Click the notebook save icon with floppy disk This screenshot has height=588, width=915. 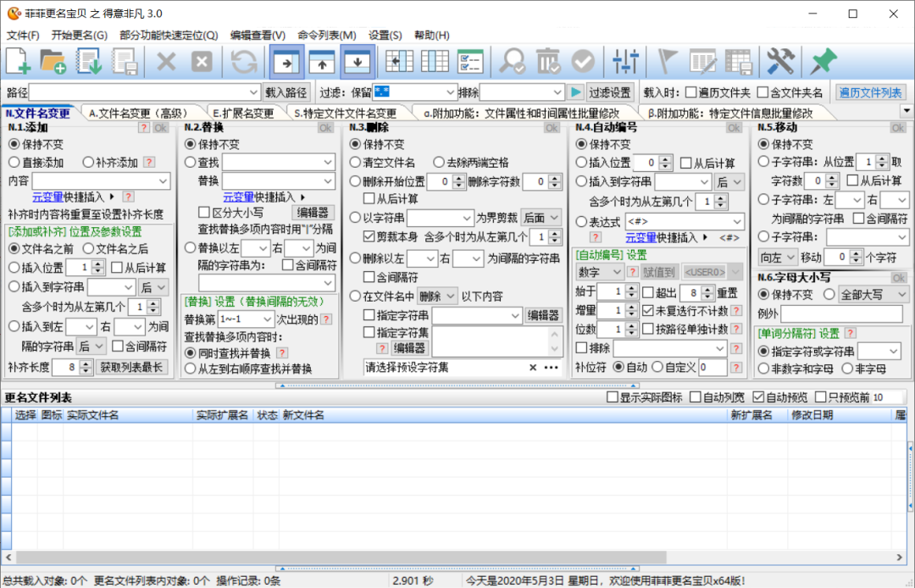[x=125, y=61]
